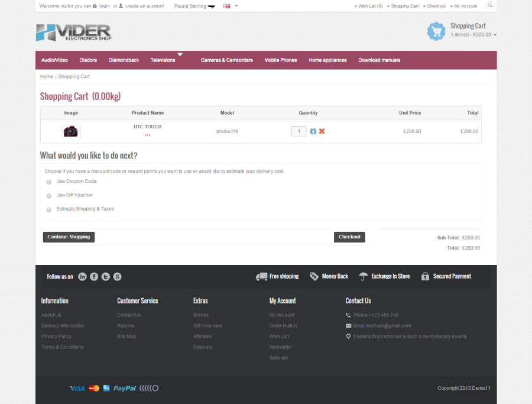Click the email envelope icon in Contact Us

[x=348, y=326]
